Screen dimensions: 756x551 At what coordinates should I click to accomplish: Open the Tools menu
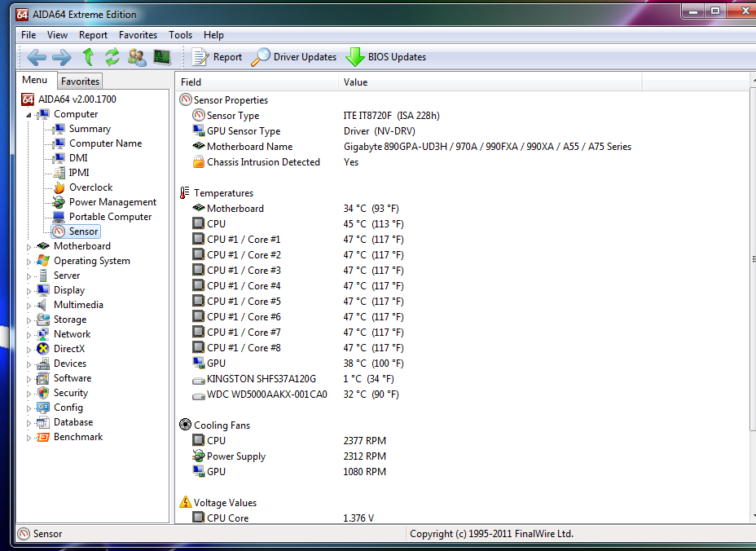point(180,35)
